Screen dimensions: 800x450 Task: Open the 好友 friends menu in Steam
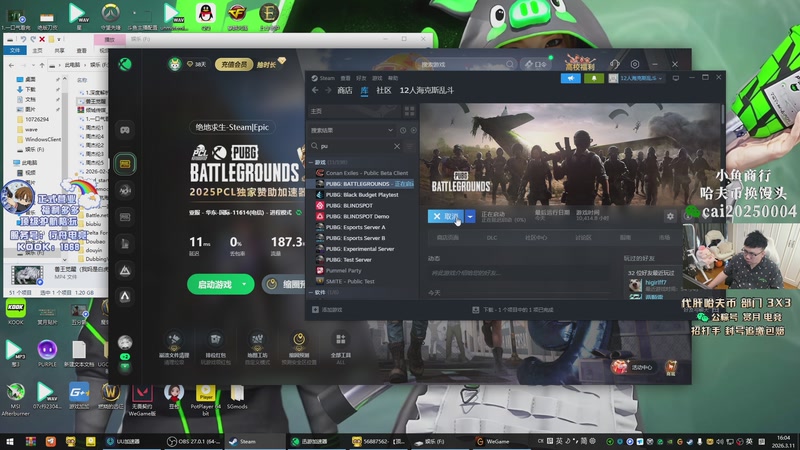coord(361,78)
